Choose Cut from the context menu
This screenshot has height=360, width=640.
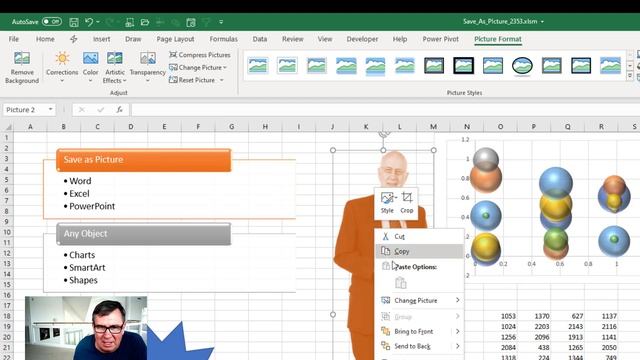420,236
